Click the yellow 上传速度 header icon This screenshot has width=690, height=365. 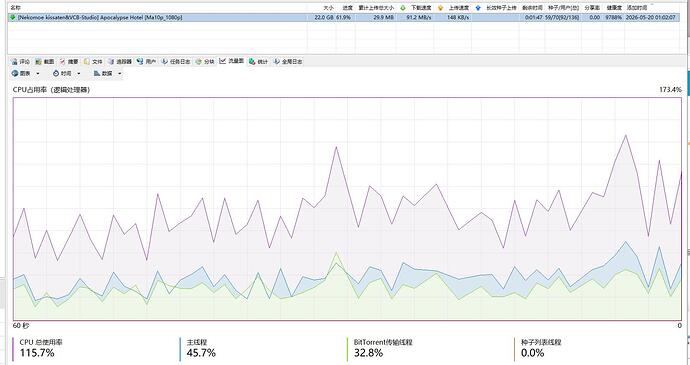pos(440,8)
